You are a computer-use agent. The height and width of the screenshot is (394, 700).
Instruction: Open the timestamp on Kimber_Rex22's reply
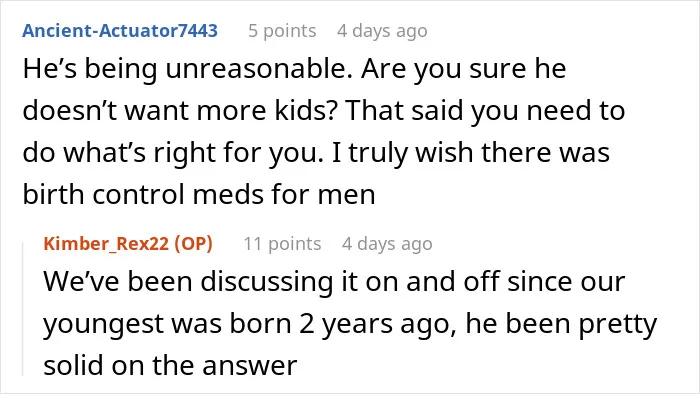pyautogui.click(x=387, y=244)
